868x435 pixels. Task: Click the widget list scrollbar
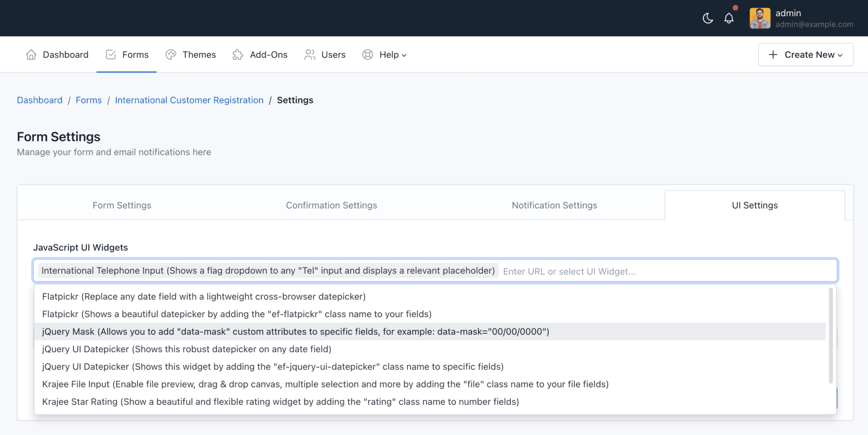(830, 335)
